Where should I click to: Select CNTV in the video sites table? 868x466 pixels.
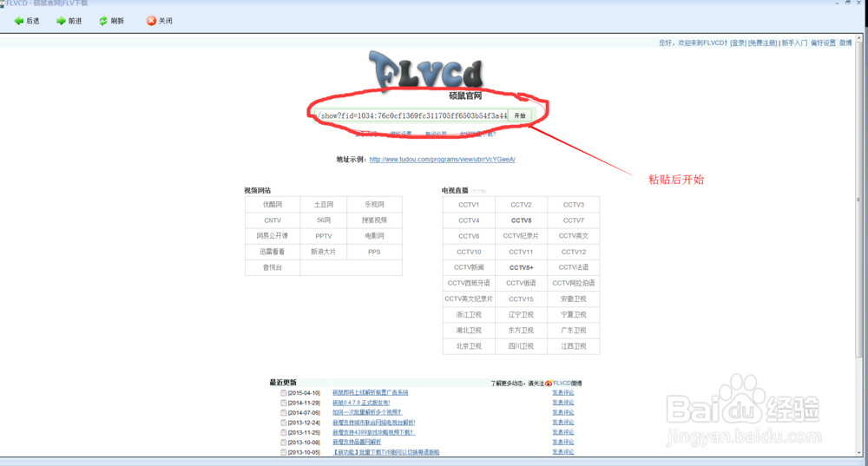click(273, 220)
